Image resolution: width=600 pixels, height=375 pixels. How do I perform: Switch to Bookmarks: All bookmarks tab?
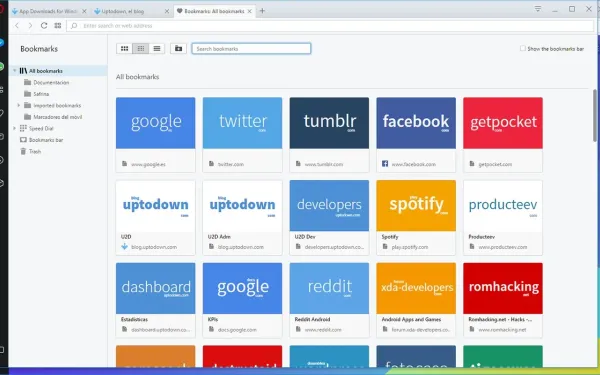click(214, 11)
